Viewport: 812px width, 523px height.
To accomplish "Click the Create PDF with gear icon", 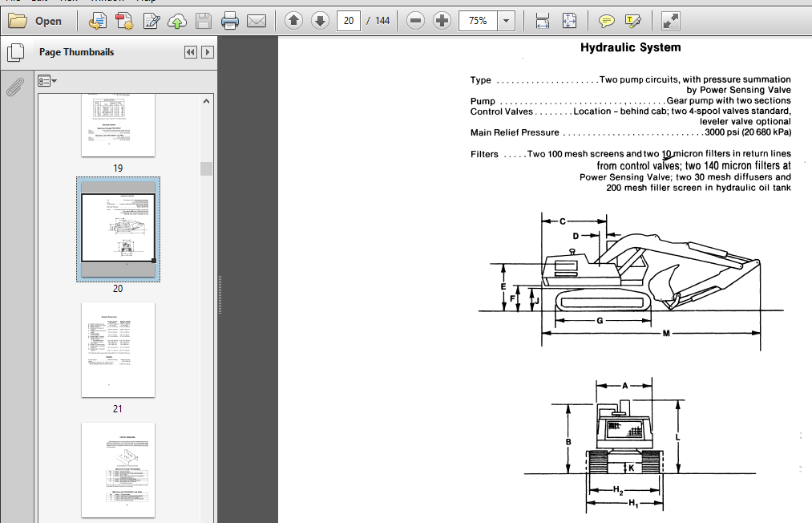I will point(124,21).
